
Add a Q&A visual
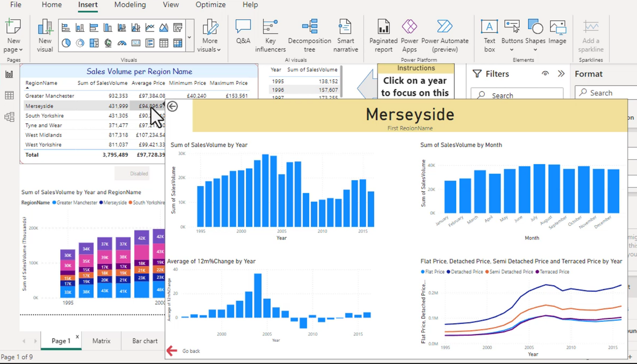coord(243,31)
